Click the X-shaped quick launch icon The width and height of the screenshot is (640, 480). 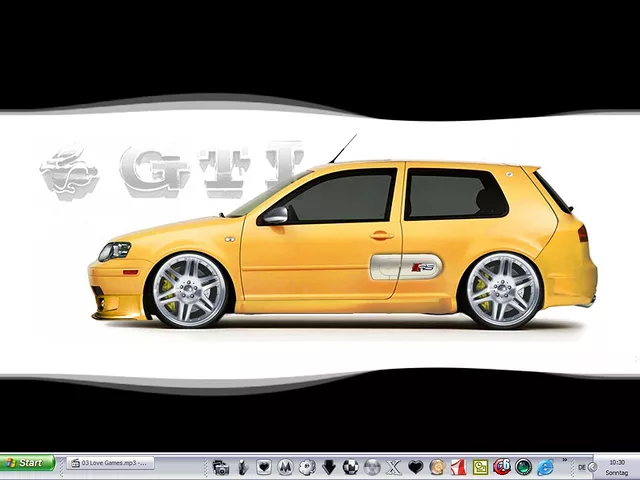tap(394, 467)
